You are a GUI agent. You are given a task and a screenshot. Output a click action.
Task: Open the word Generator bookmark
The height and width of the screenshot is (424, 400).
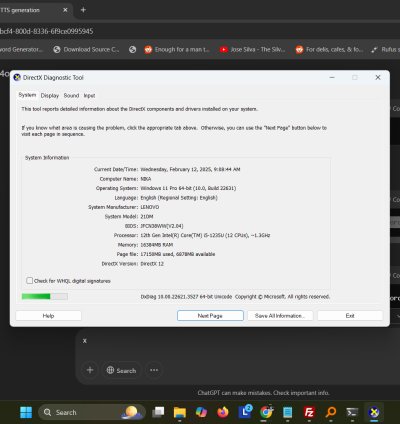point(22,49)
